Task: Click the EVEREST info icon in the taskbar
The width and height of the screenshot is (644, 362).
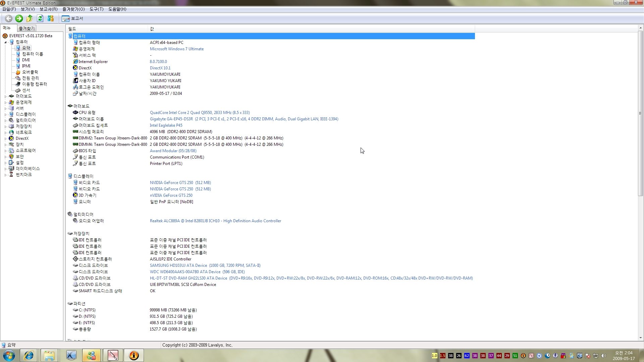Action: (x=134, y=355)
